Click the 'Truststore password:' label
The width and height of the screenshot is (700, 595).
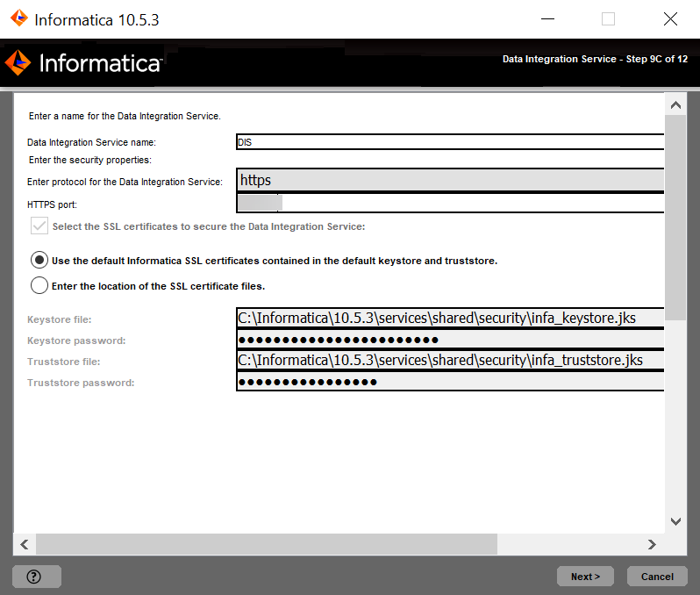click(81, 383)
